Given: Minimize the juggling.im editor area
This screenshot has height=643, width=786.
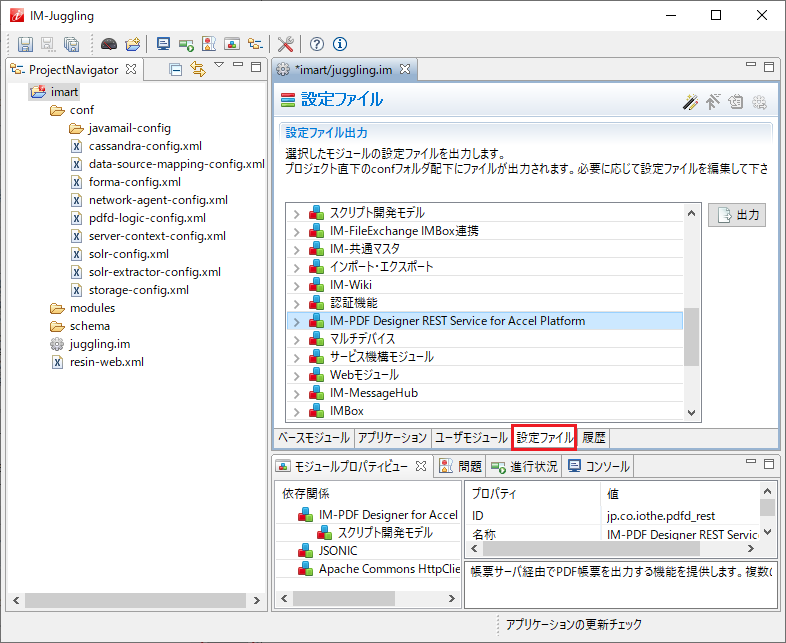Looking at the screenshot, I should [750, 65].
